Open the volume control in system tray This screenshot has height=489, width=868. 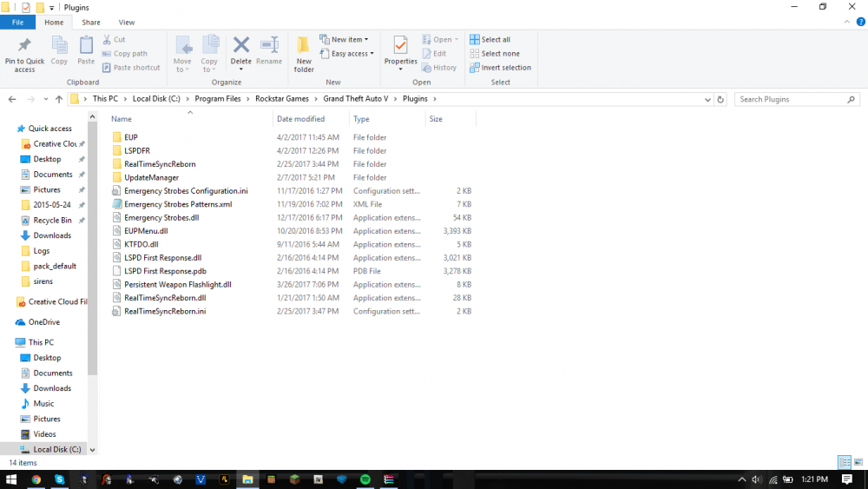coord(757,479)
